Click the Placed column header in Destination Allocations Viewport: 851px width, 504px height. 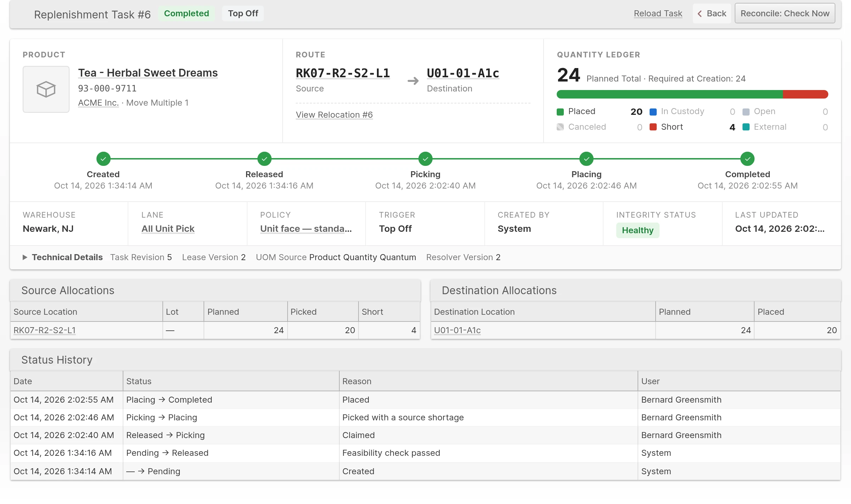pos(797,312)
